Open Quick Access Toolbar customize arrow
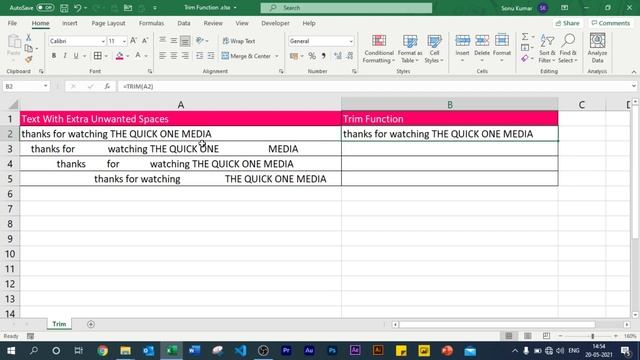Image resolution: width=640 pixels, height=360 pixels. pyautogui.click(x=155, y=8)
